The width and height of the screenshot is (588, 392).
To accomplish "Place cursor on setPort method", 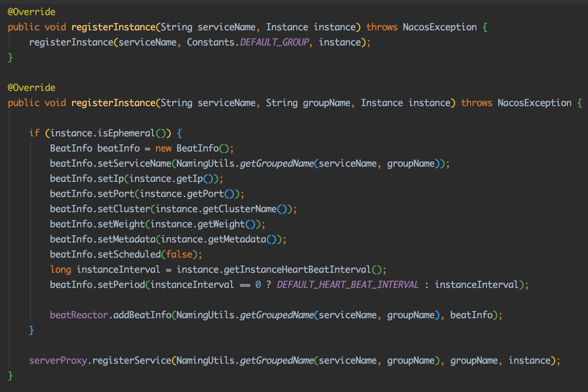I will coord(116,194).
